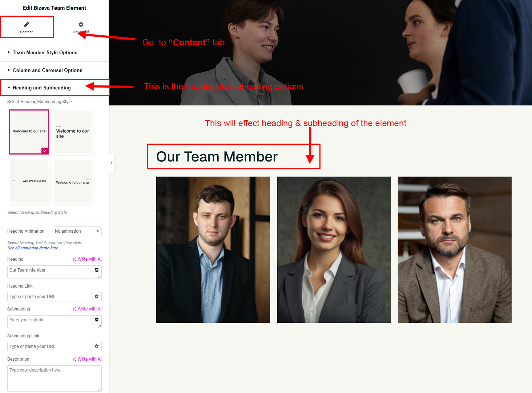Open the See all animation demo link
This screenshot has width=532, height=393.
pos(33,248)
